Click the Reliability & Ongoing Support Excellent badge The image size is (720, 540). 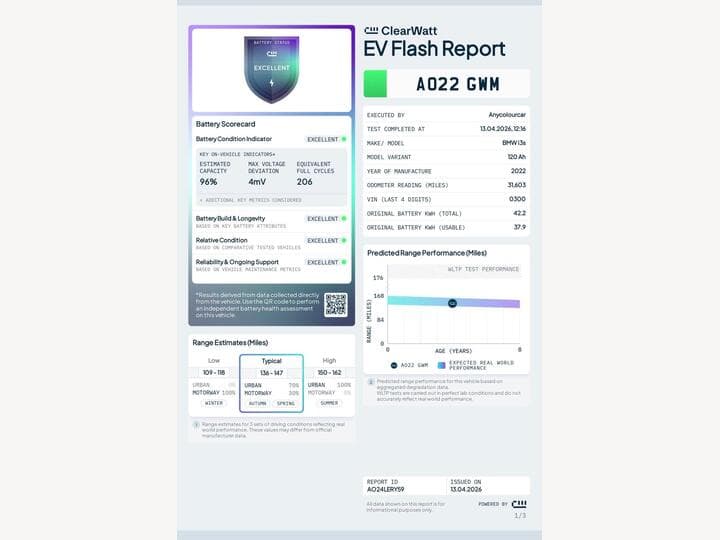323,262
